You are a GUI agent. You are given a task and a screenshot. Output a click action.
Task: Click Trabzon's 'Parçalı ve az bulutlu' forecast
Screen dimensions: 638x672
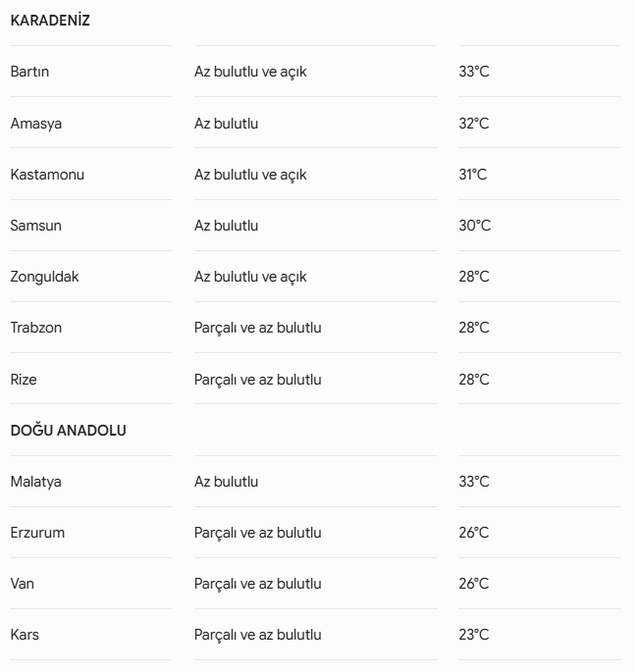pos(258,328)
